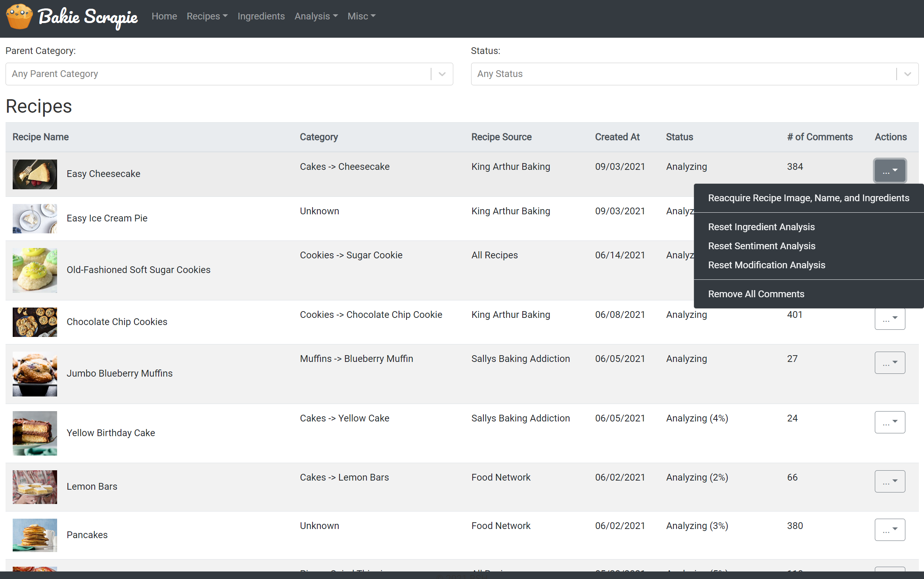Screen dimensions: 924x579
Task: Open the Lemon Bars recipe image
Action: coord(35,487)
